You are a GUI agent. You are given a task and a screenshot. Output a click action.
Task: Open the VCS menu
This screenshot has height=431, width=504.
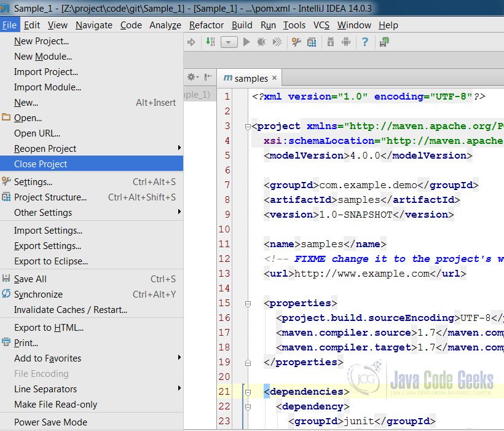(x=321, y=25)
